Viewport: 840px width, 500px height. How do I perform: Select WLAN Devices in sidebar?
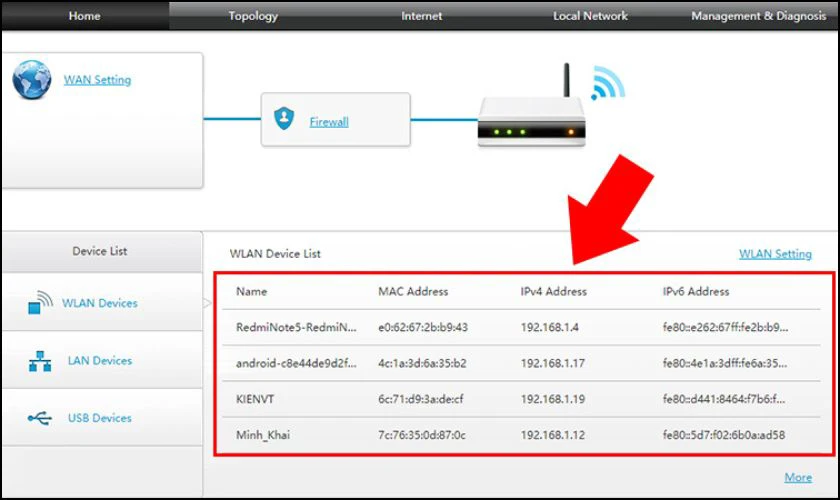click(100, 303)
